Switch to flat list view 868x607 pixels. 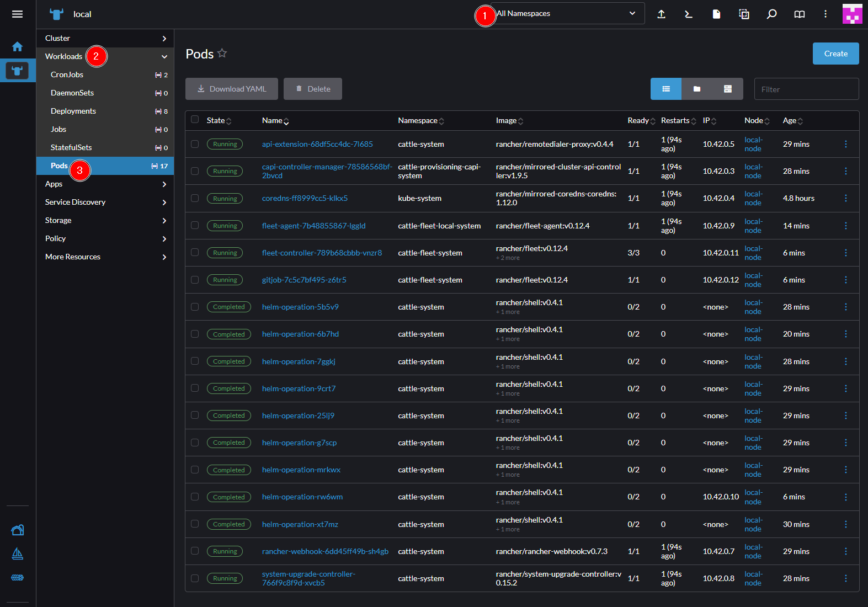[x=666, y=89]
